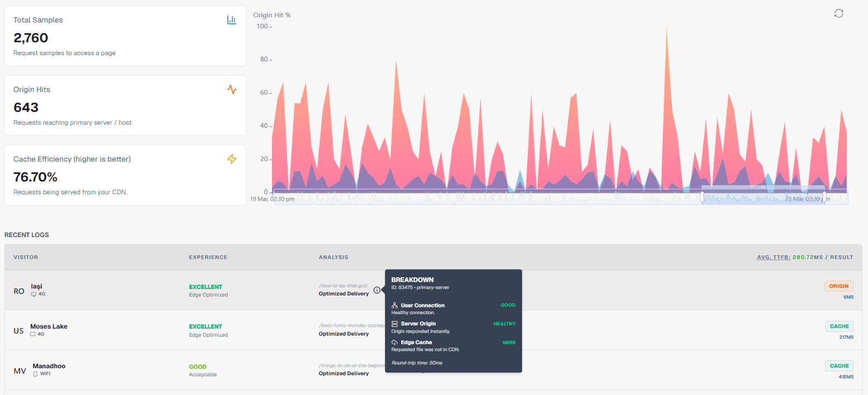Click the ORIGIN result badge
Screen dimensions: 868x395
coord(839,286)
